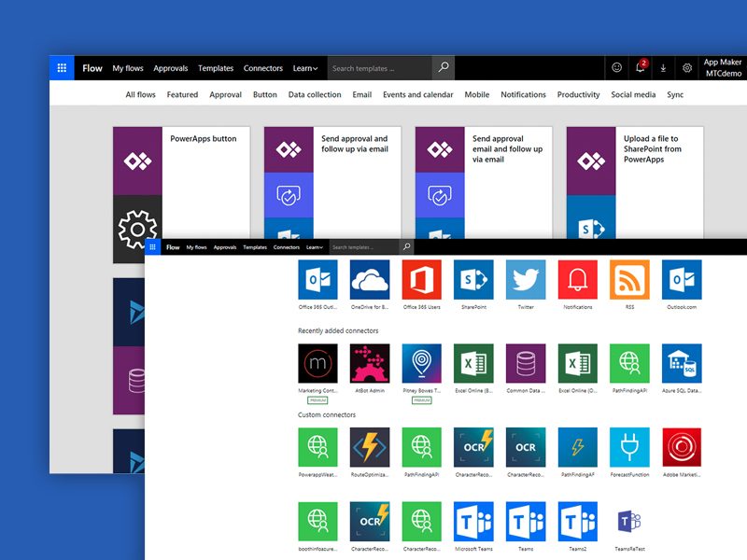Open My flows in the back window

tap(128, 68)
